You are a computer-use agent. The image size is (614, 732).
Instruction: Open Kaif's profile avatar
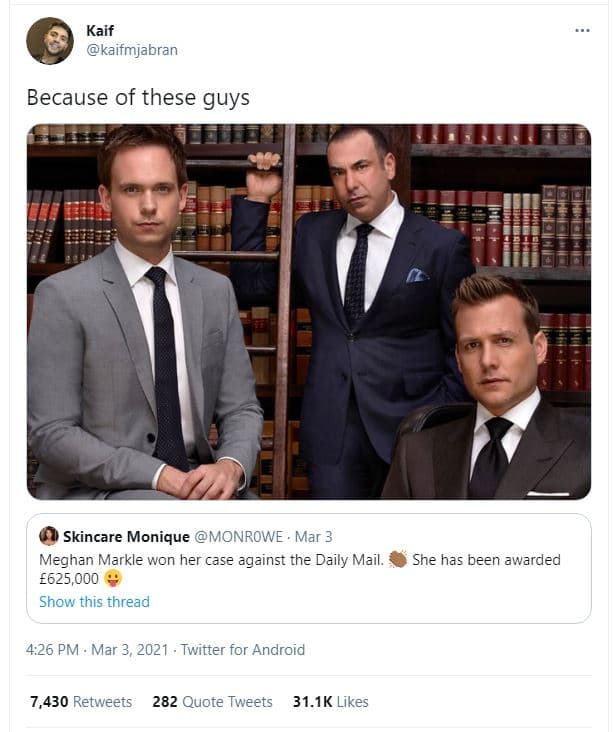pos(50,40)
